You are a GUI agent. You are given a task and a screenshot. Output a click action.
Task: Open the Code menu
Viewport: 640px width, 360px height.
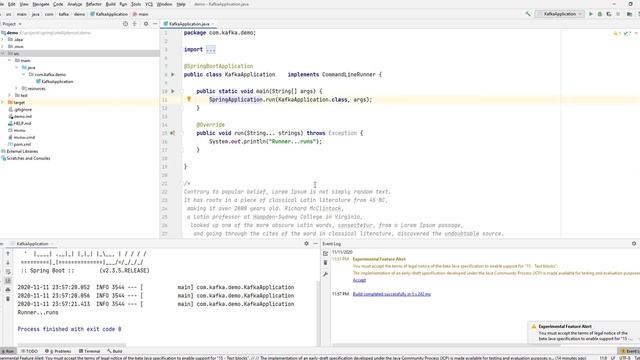58,4
